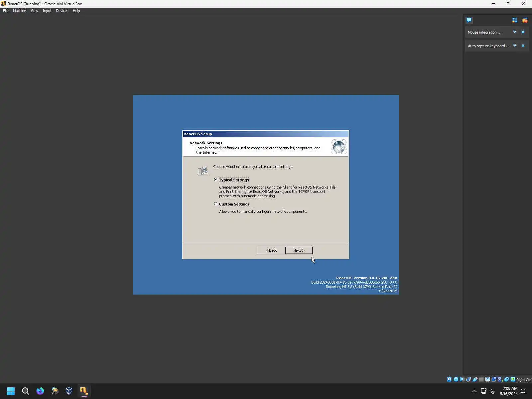This screenshot has width=532, height=399.
Task: Click the mouse integration indicator in status bar
Action: [506, 379]
